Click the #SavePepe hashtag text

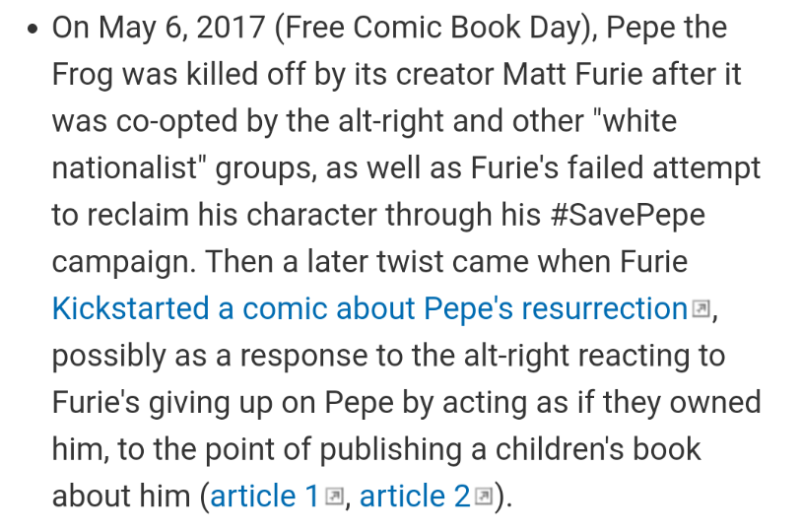[628, 215]
